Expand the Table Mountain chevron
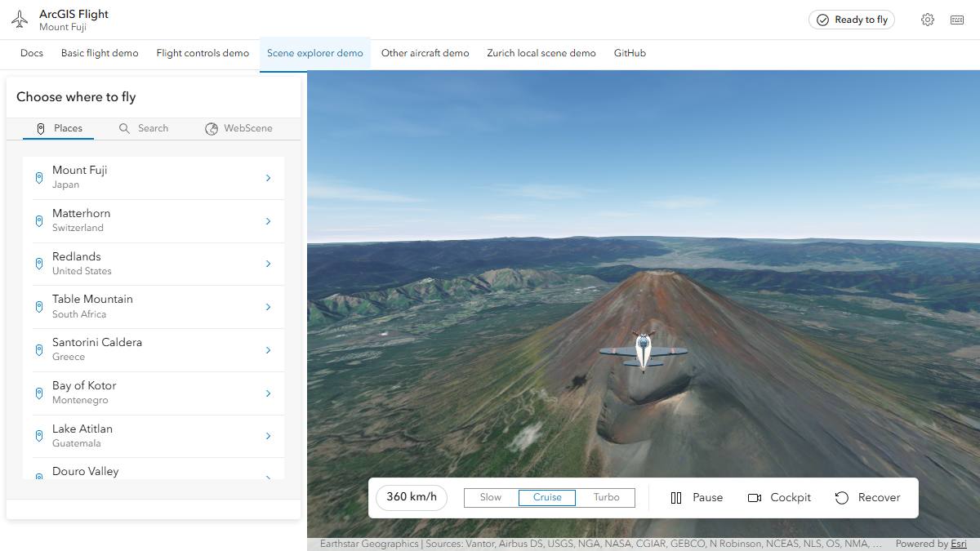The width and height of the screenshot is (980, 551). (x=268, y=307)
